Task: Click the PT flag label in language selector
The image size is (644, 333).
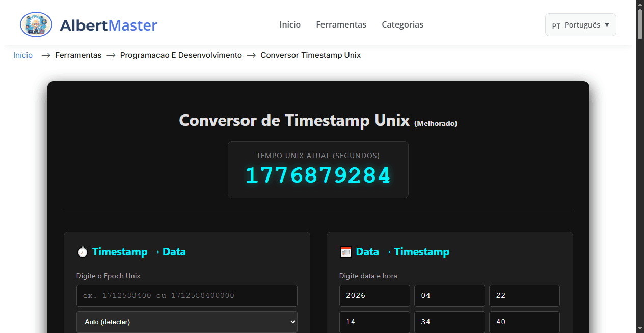Action: 556,24
